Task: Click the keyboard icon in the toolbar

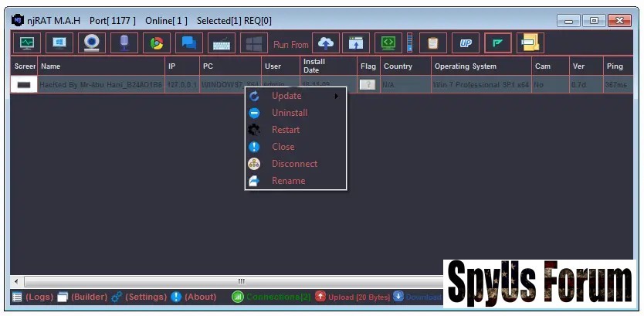Action: (221, 44)
